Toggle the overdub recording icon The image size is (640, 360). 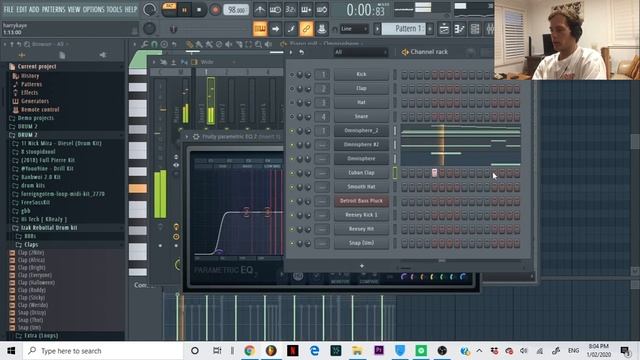[x=306, y=9]
